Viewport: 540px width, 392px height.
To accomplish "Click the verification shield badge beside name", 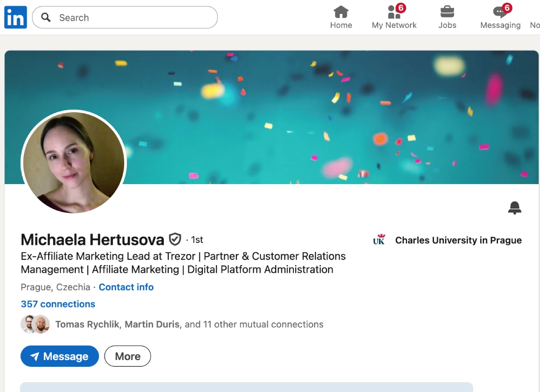I will click(x=175, y=239).
